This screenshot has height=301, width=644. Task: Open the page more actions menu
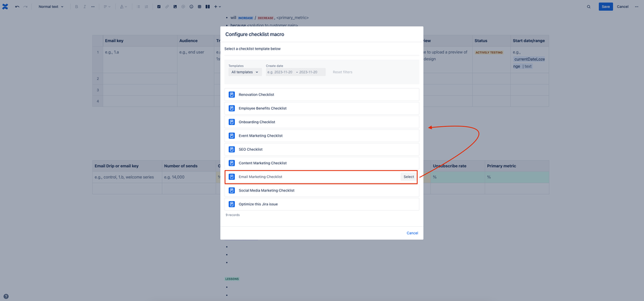pos(637,6)
